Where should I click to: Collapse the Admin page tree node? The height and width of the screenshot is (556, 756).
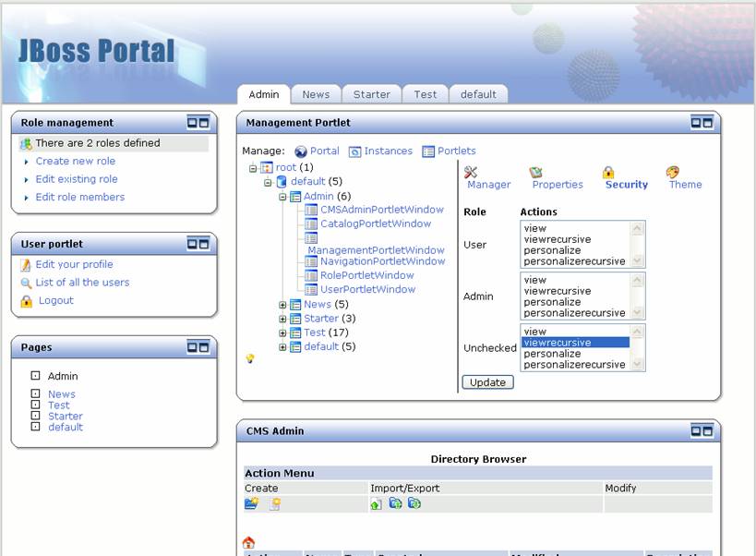[282, 197]
